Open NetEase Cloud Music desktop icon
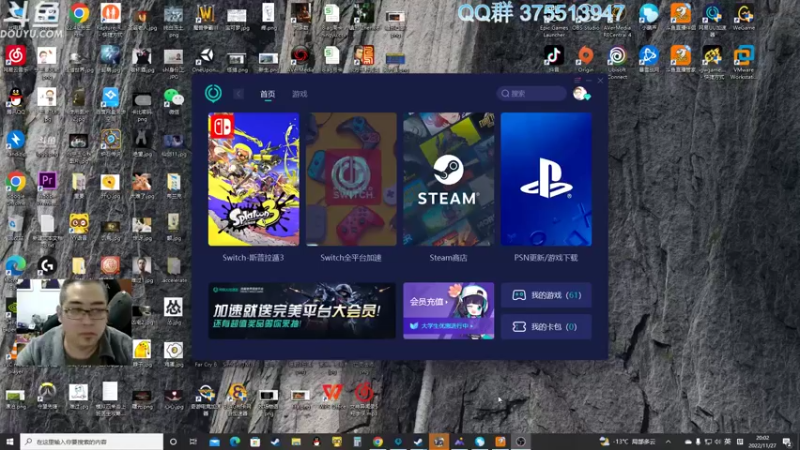The height and width of the screenshot is (450, 800). coord(16,57)
